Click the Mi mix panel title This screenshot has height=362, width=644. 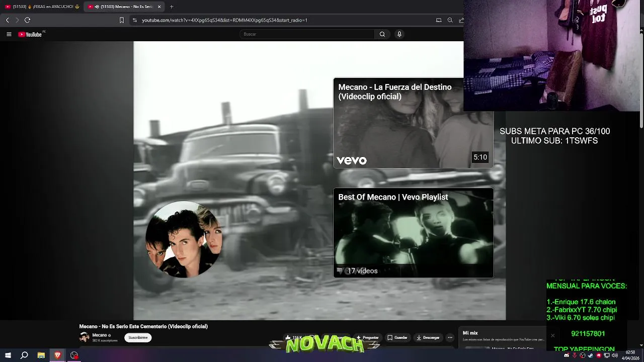pos(470,333)
